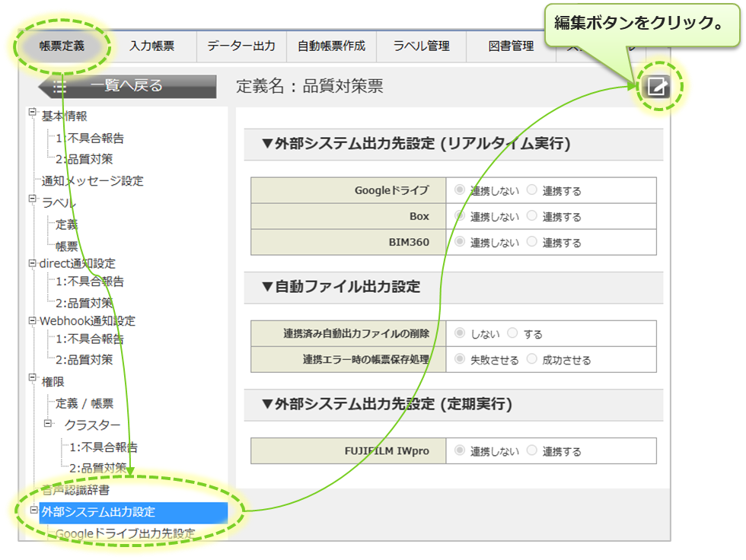Click the edit pencil icon button
Viewport: 746px width, 560px height.
pyautogui.click(x=655, y=87)
